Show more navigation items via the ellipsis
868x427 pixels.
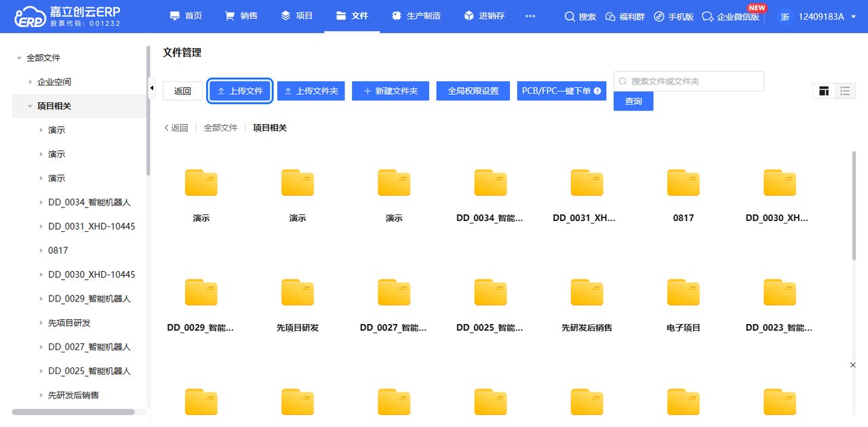point(530,16)
